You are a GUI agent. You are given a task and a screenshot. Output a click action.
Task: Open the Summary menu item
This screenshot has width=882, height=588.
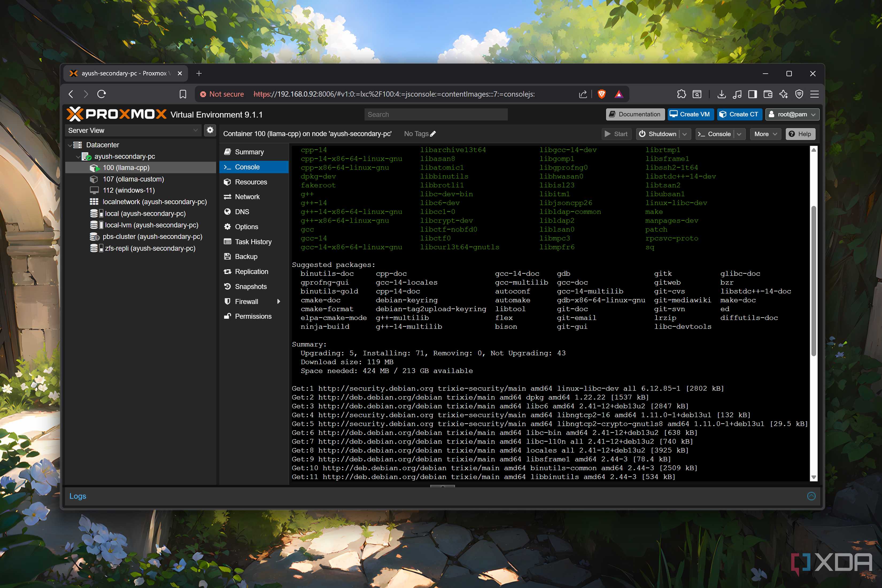[x=254, y=152]
